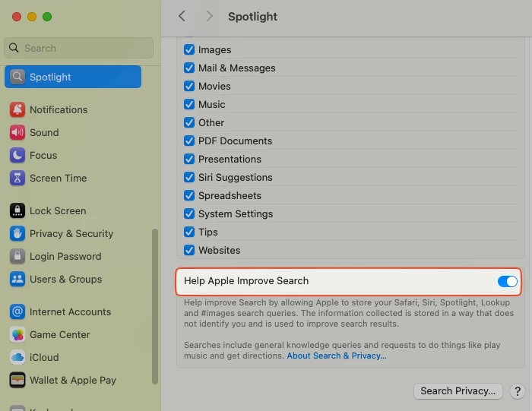Viewport: 532px width, 411px height.
Task: Click the sidebar Search input field
Action: (x=79, y=48)
